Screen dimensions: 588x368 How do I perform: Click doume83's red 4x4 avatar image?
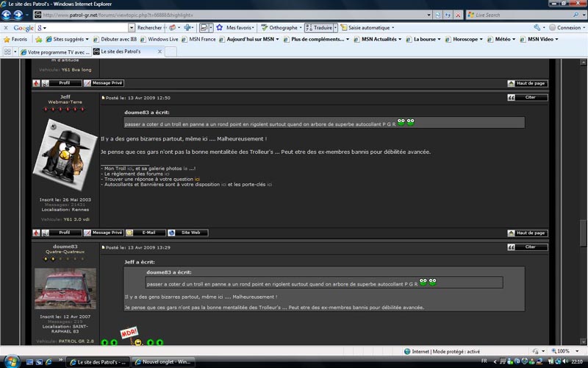click(65, 289)
